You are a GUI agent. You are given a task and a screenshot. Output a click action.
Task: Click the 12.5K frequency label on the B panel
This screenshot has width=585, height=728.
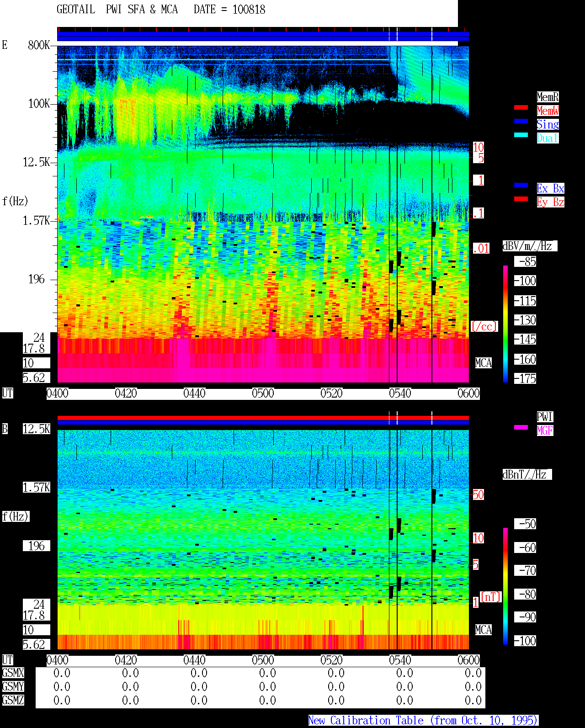click(37, 429)
